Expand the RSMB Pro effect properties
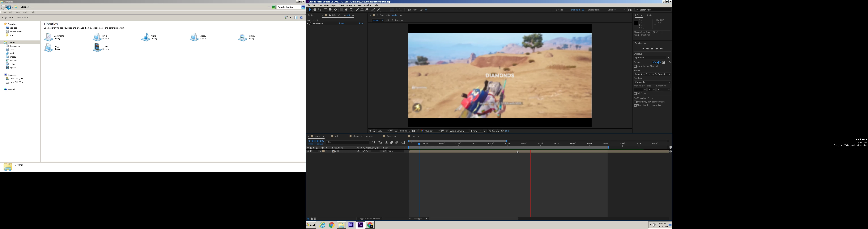Viewport: 868px width, 229px height. coord(308,24)
